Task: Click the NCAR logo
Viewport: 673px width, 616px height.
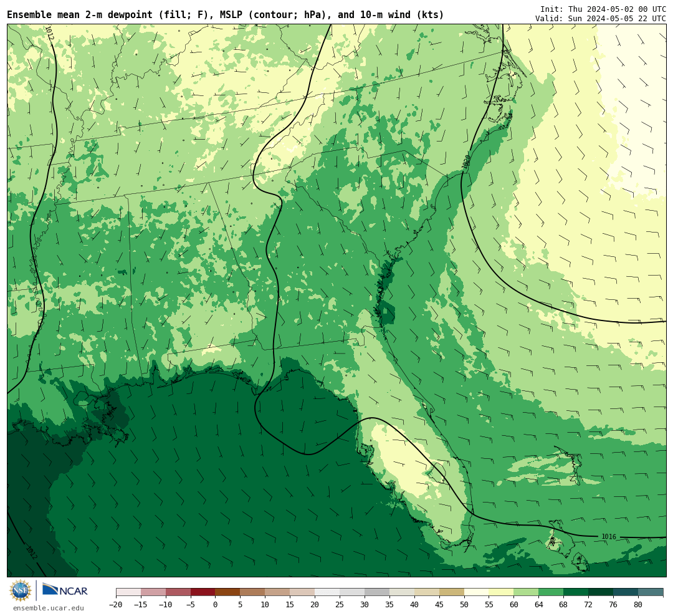Action: point(65,590)
